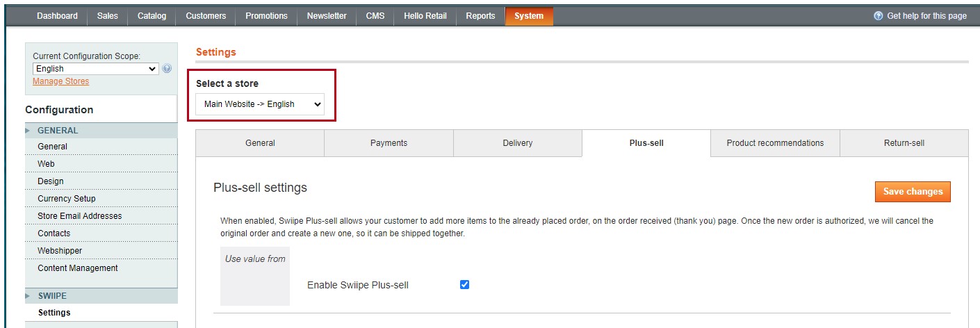This screenshot has width=980, height=328.
Task: Open Currency Setup configuration
Action: (67, 199)
